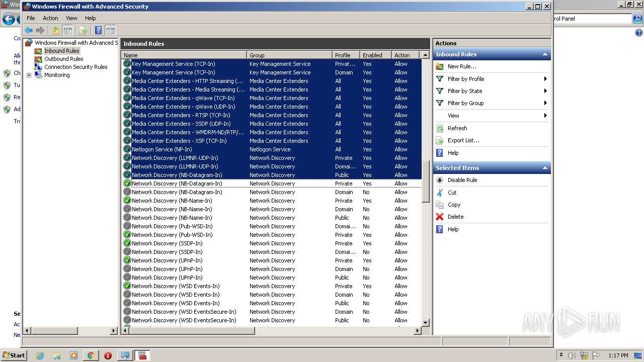Expand the View submenu arrow in Actions
The image size is (644, 362).
545,116
